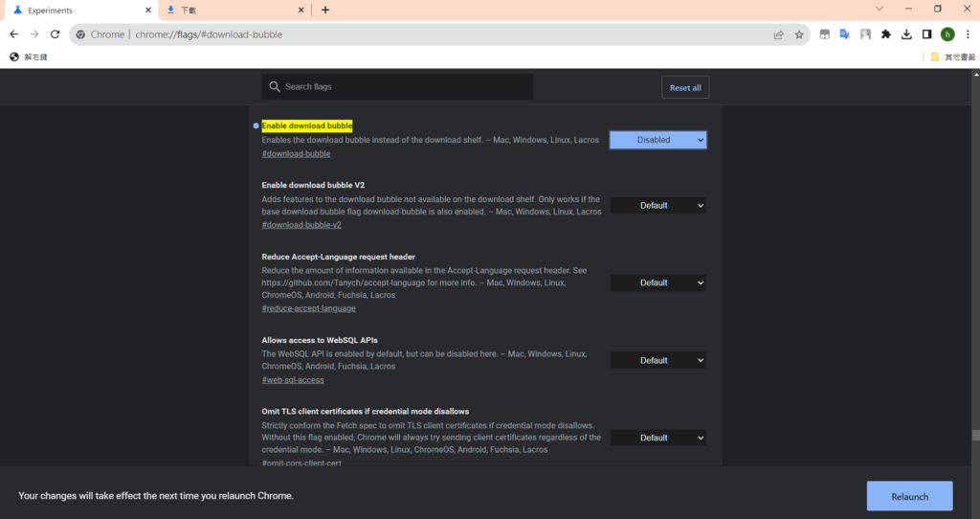Open the download bubble V2 Default dropdown
The height and width of the screenshot is (519, 980).
click(658, 205)
